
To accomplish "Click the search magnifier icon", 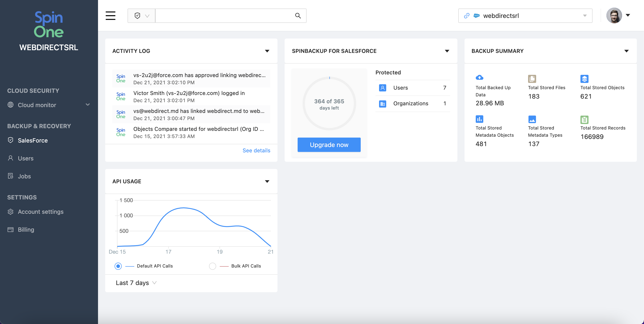I will 298,15.
